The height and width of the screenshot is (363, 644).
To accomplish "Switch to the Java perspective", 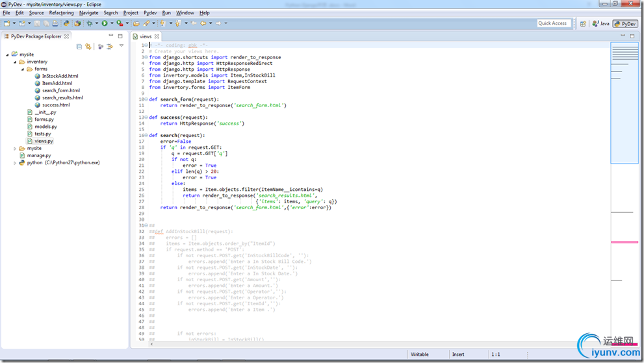I will (x=600, y=24).
